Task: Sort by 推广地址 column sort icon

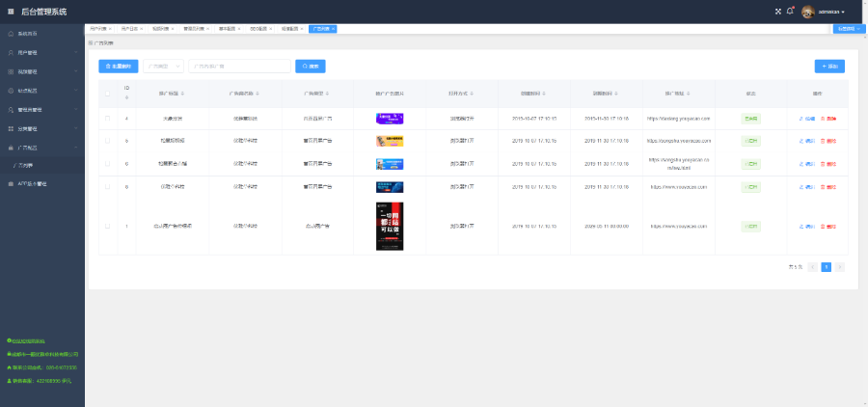Action: [688, 94]
